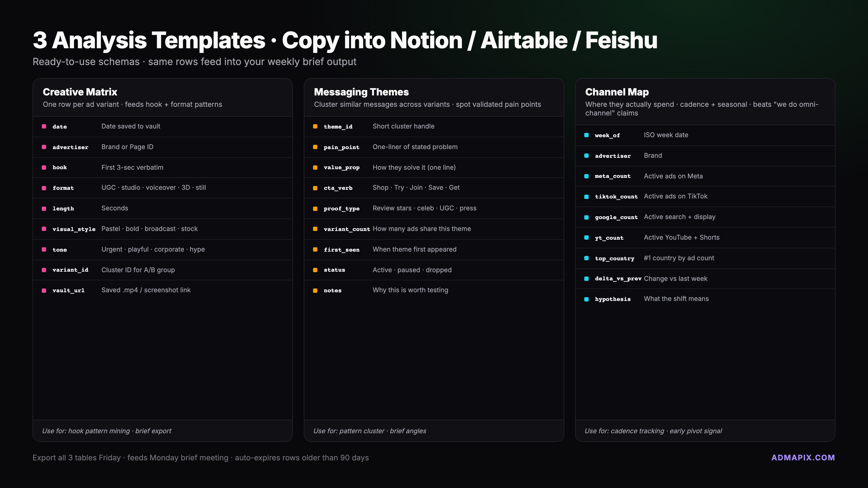Click 'Use for: cadence tracking' footer
This screenshot has width=868, height=488.
pos(653,431)
